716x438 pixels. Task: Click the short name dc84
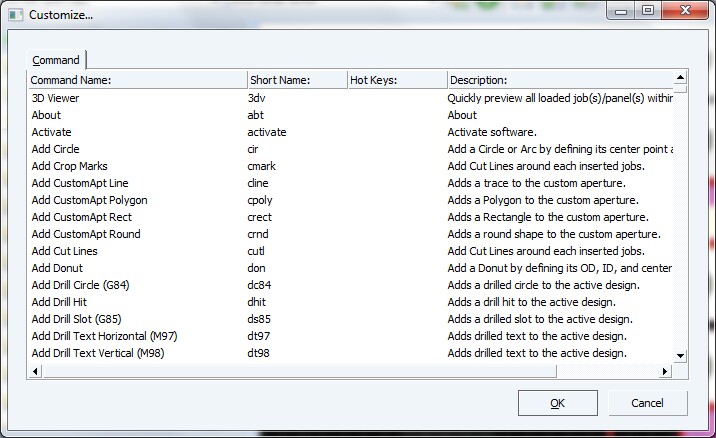coord(259,285)
